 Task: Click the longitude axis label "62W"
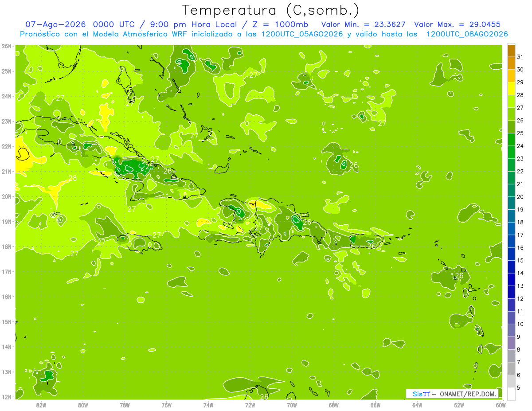(459, 405)
